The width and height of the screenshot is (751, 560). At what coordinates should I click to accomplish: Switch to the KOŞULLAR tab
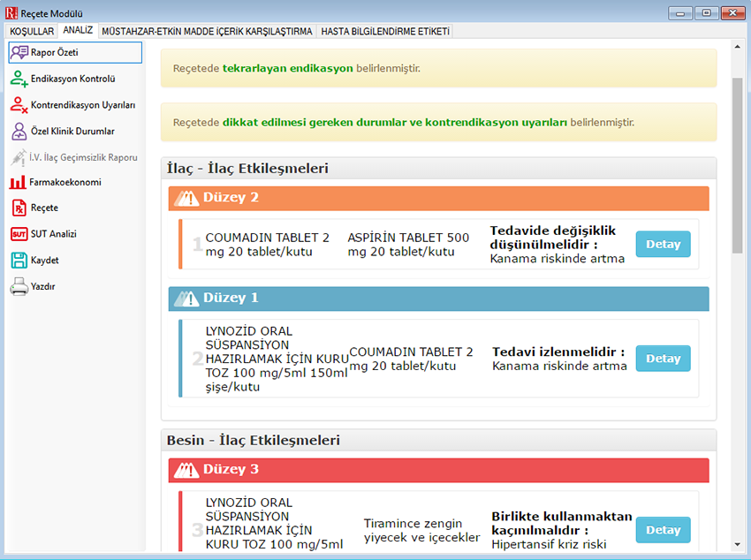point(32,31)
